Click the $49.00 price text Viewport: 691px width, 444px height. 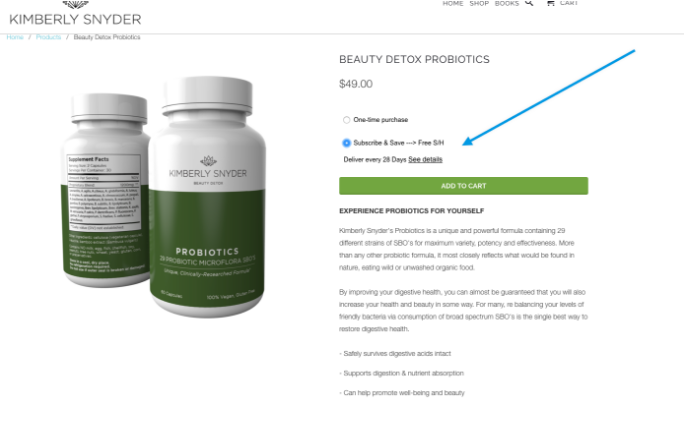tap(356, 84)
